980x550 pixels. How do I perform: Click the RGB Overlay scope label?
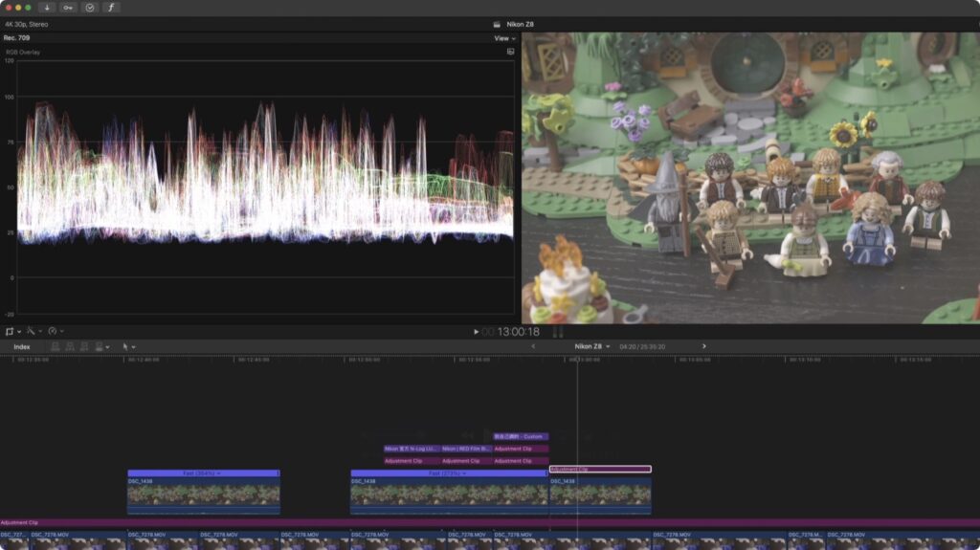coord(23,53)
